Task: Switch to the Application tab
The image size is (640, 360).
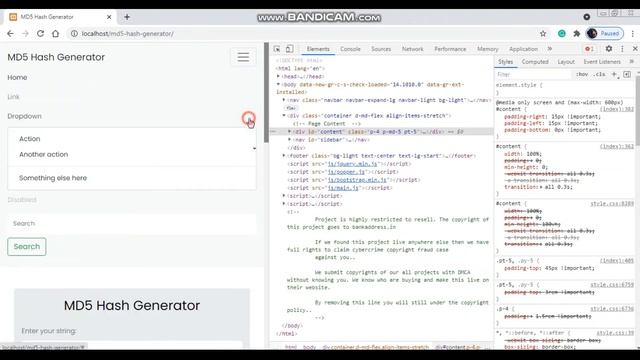Action: click(523, 49)
